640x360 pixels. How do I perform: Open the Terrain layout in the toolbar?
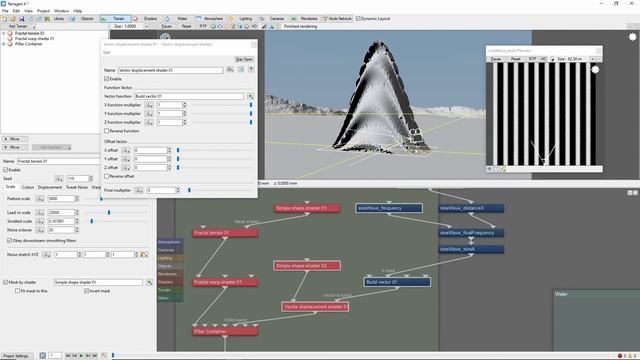click(116, 19)
